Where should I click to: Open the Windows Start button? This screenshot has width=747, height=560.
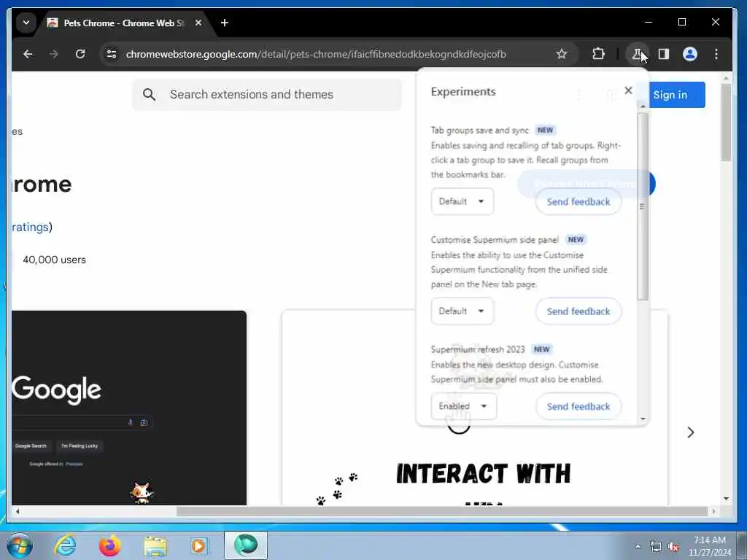tap(20, 545)
